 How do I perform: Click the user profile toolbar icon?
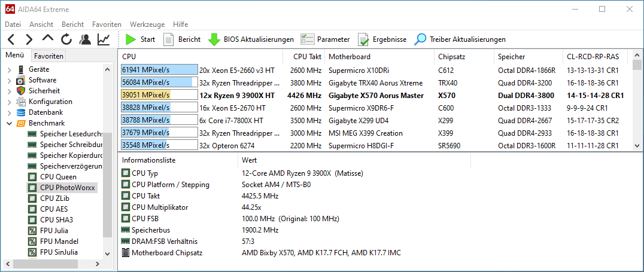coord(85,39)
